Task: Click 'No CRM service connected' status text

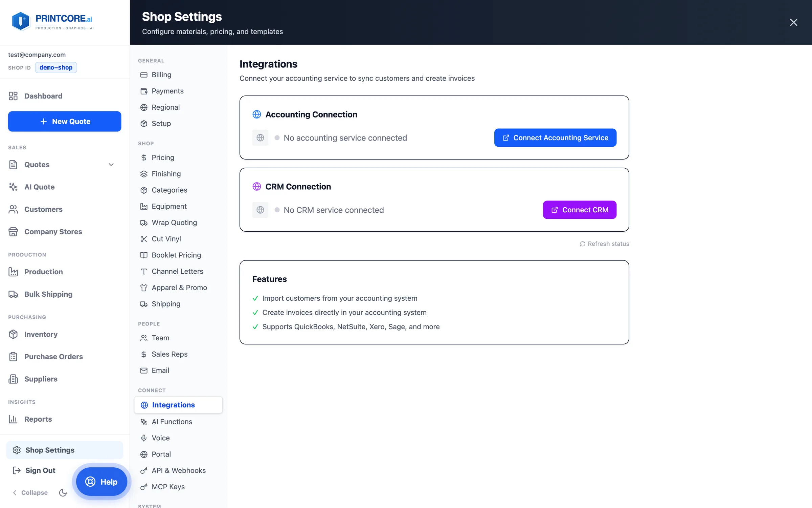Action: pos(334,210)
